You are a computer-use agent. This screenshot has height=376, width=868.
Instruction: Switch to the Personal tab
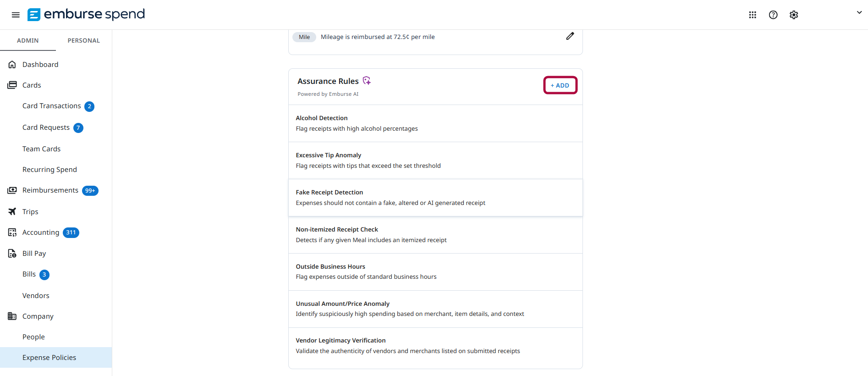point(84,40)
